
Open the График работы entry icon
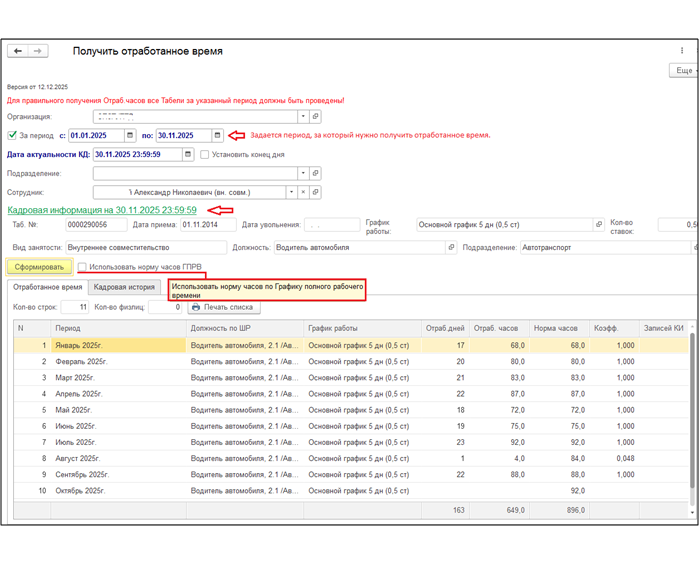(x=599, y=225)
